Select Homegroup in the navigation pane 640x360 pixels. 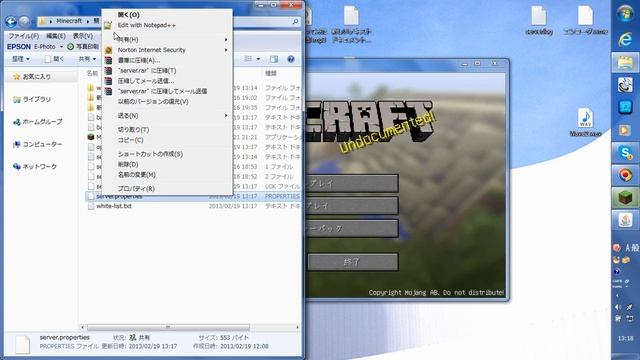click(38, 122)
